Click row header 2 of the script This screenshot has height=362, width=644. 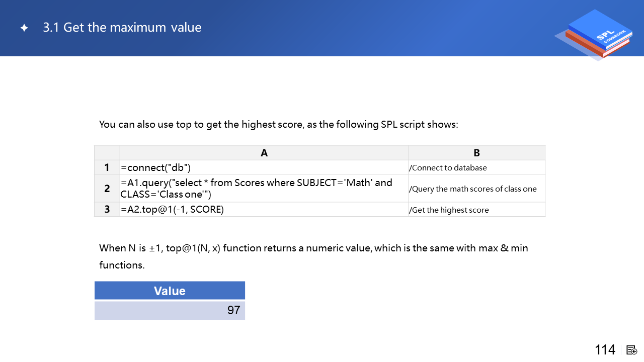coord(107,189)
